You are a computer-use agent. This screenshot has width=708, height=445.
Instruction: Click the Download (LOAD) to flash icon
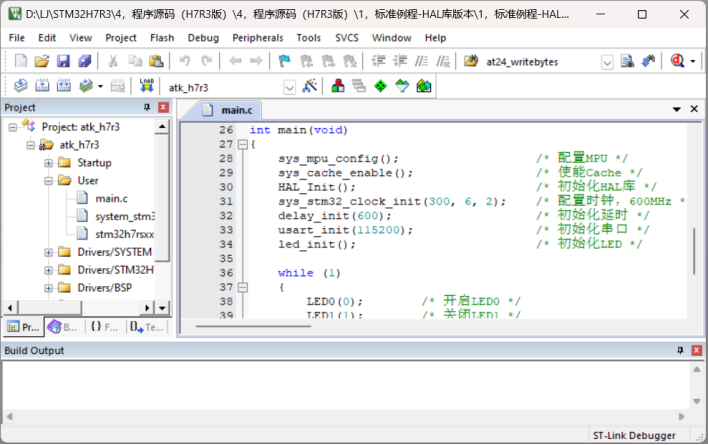coord(147,87)
